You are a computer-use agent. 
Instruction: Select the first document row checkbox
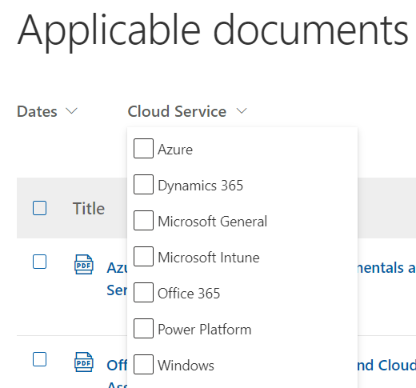coord(40,262)
